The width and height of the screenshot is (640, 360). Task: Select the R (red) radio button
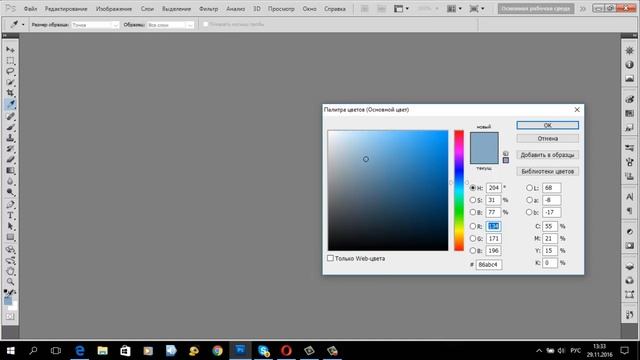pyautogui.click(x=473, y=226)
